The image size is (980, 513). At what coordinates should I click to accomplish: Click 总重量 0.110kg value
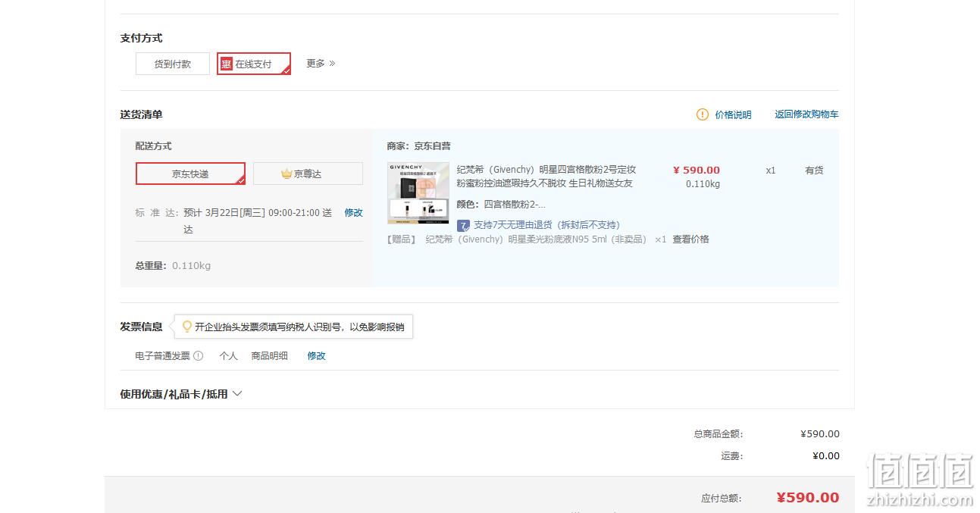[x=191, y=266]
